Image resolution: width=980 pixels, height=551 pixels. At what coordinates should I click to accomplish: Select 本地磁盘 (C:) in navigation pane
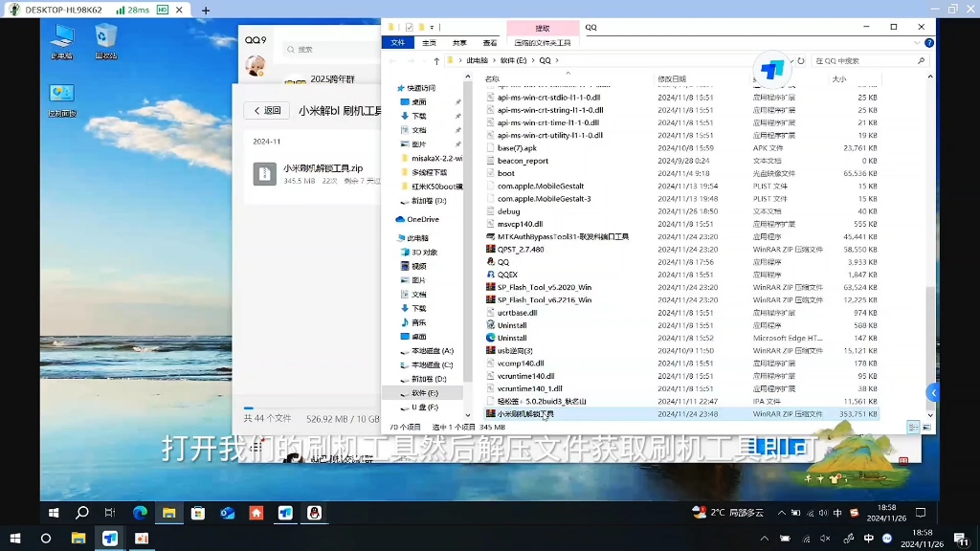pos(432,364)
